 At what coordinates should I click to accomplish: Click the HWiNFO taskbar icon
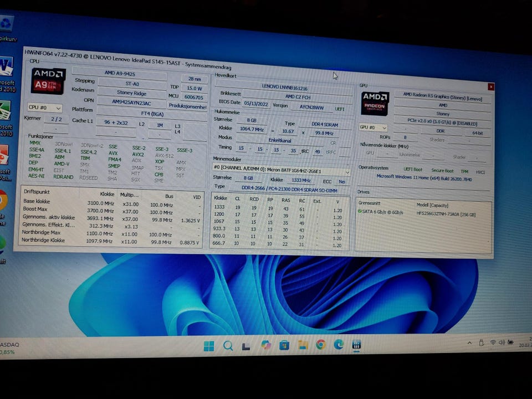pyautogui.click(x=356, y=345)
